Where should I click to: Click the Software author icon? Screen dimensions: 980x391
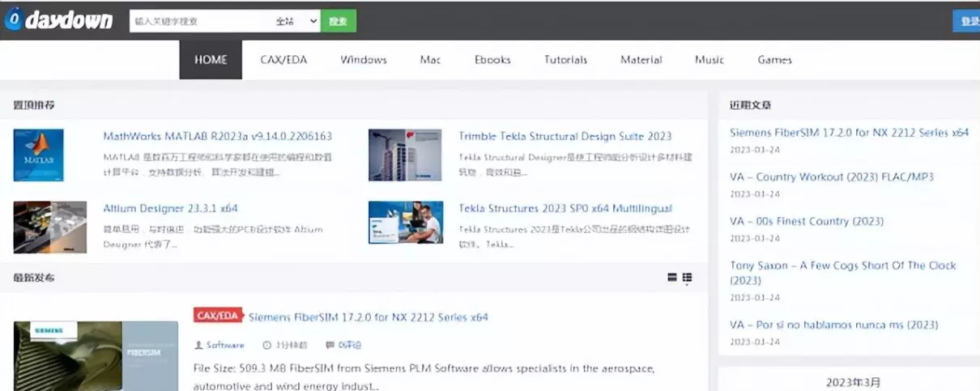coord(198,345)
